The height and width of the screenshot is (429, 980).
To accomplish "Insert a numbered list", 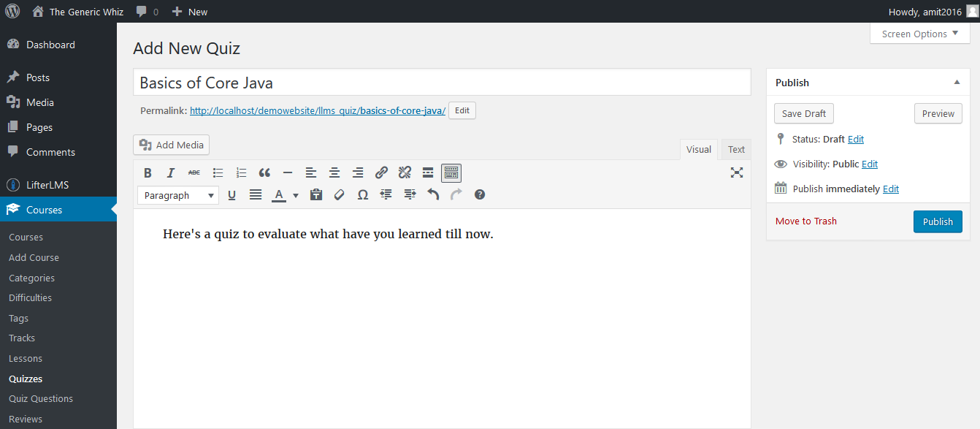I will click(241, 172).
